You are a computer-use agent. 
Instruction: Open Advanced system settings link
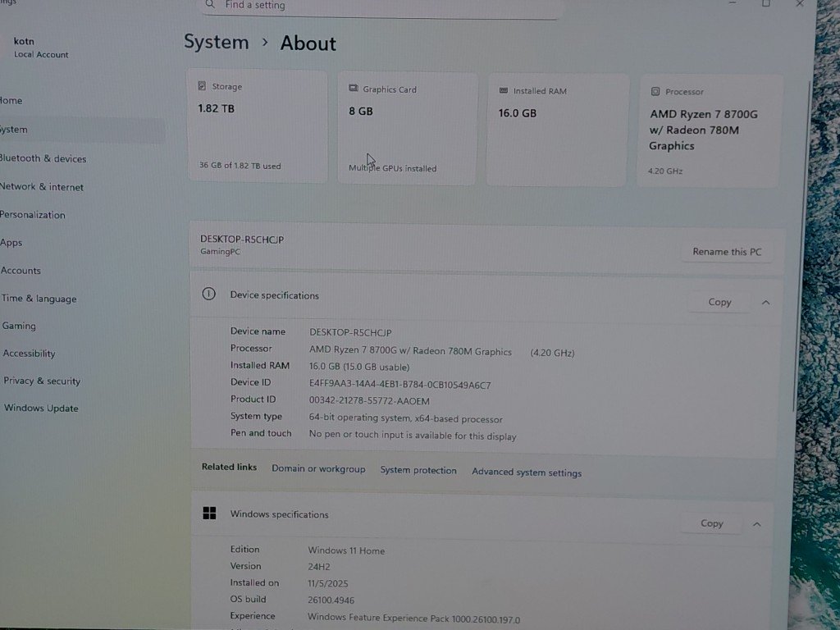pos(527,472)
